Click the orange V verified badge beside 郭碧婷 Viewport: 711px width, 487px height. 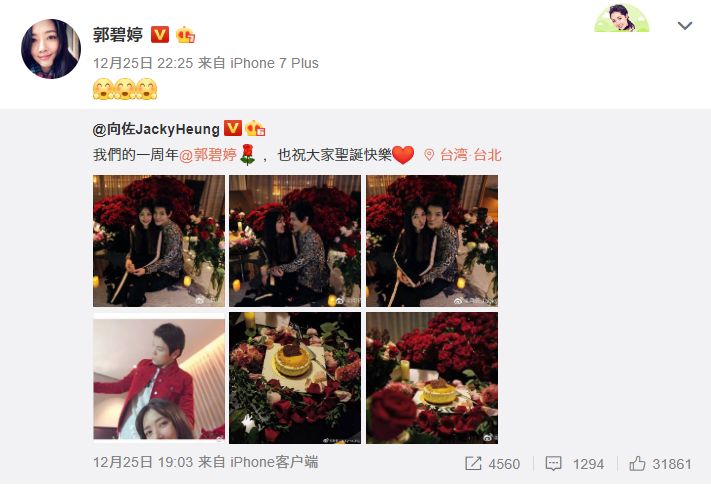[160, 34]
